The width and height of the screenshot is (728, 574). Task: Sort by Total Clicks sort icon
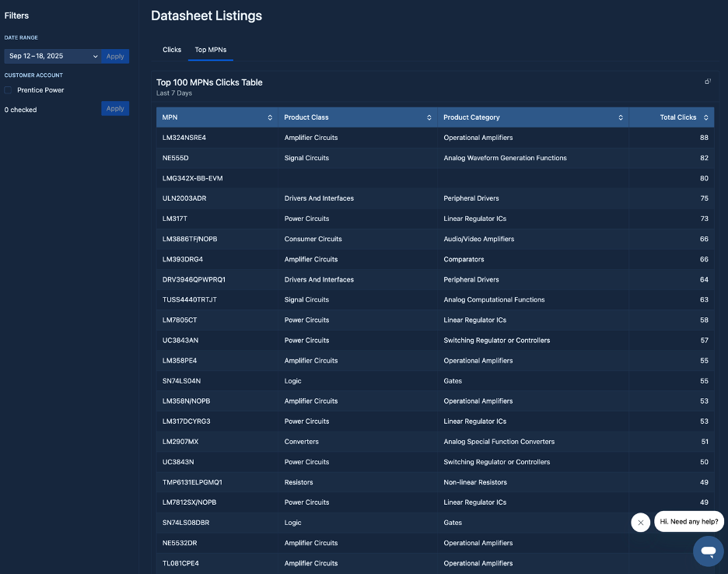705,117
